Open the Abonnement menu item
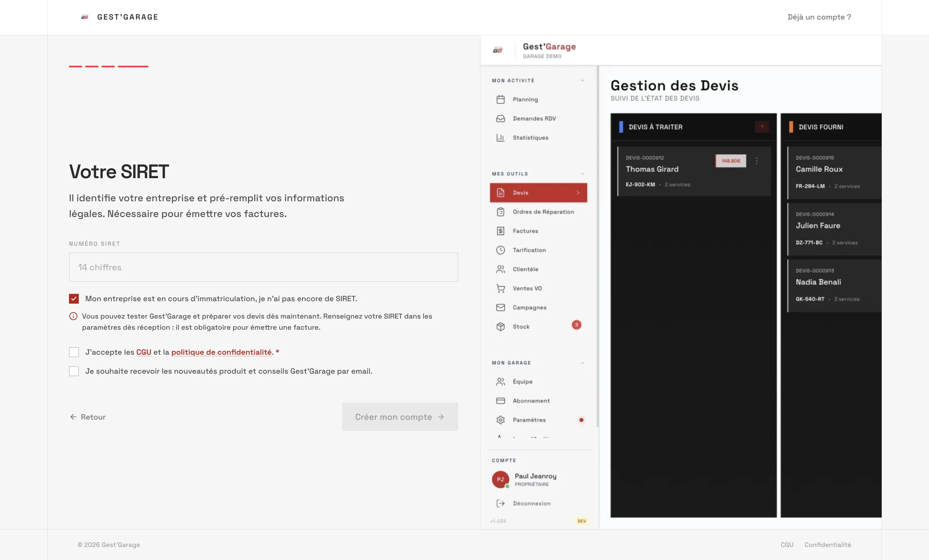929x560 pixels. 538,401
